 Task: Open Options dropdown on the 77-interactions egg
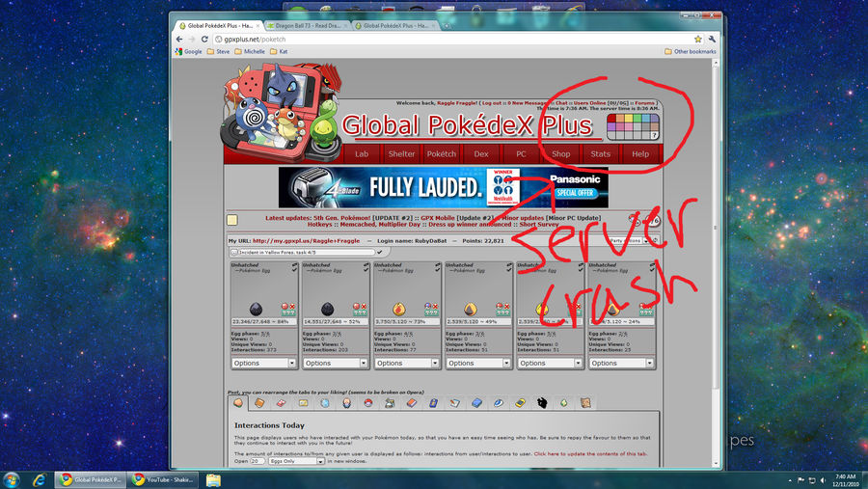point(407,364)
